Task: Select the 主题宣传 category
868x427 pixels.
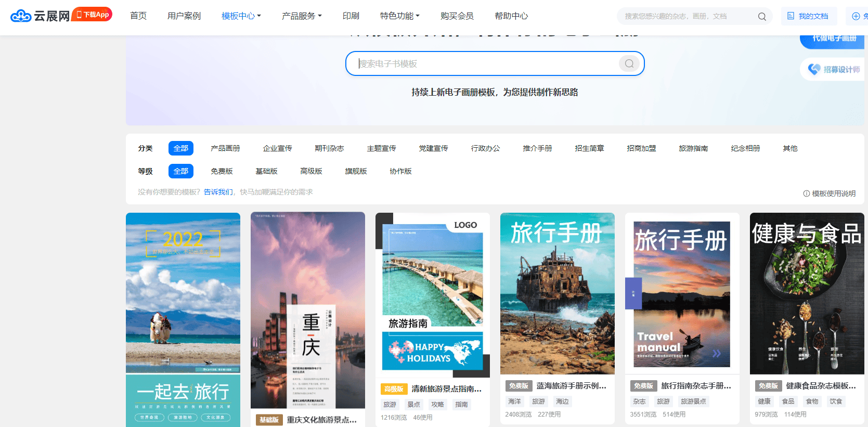Action: click(x=381, y=148)
